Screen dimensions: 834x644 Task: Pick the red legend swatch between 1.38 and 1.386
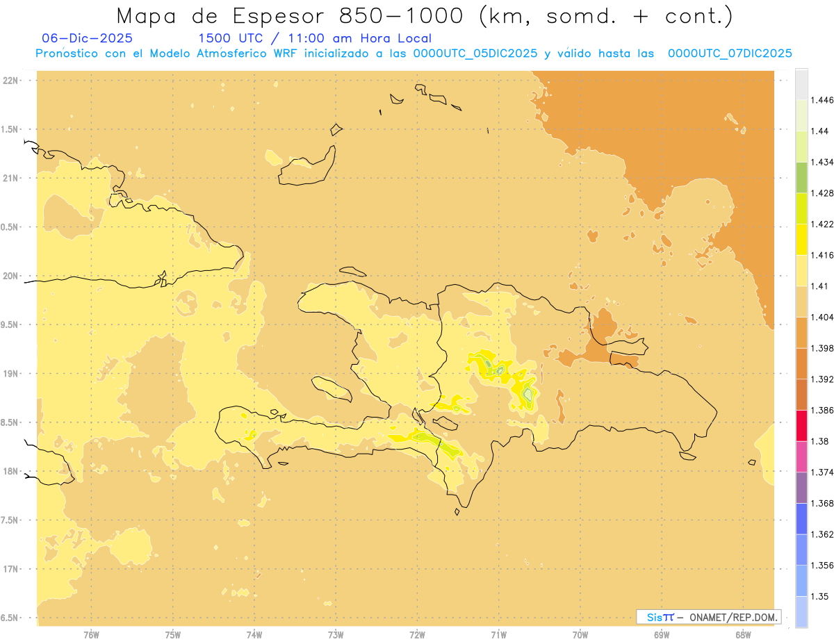pos(801,425)
